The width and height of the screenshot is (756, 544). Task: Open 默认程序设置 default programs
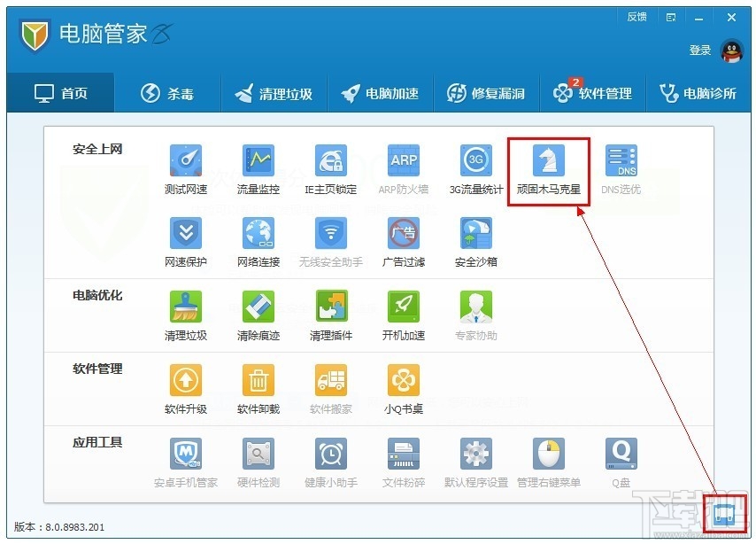pyautogui.click(x=476, y=462)
